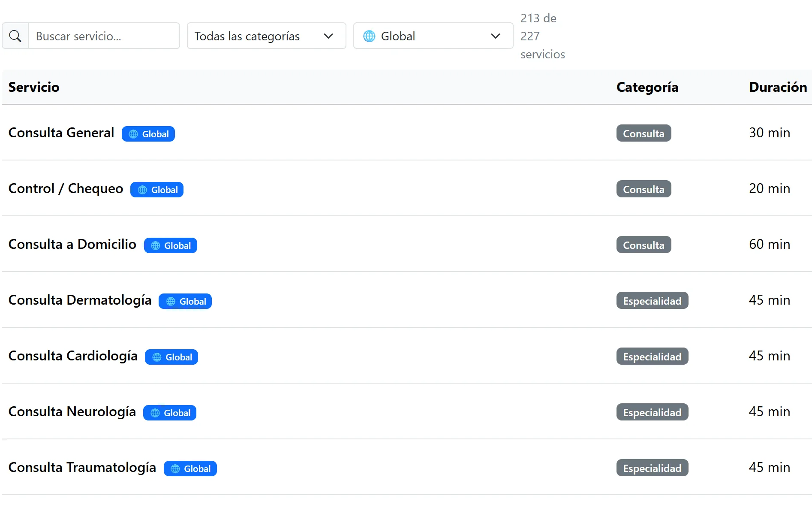812x508 pixels.
Task: Open the Todas las categorías dropdown
Action: [266, 36]
